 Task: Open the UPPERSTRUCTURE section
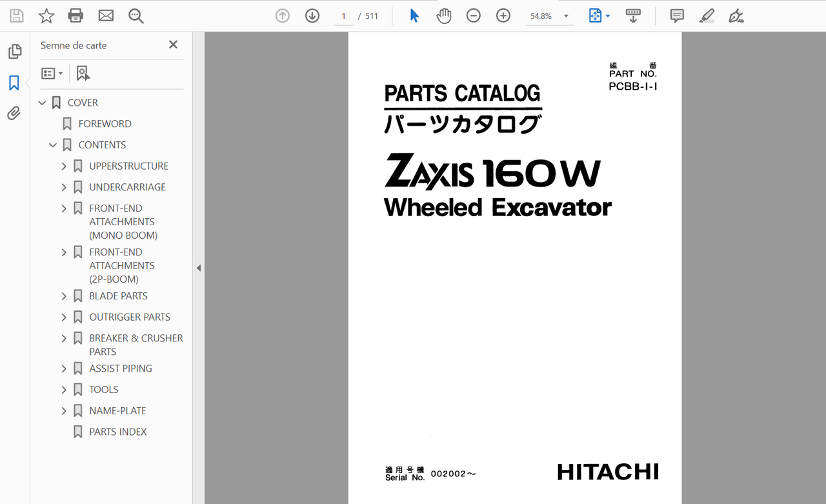pyautogui.click(x=128, y=166)
